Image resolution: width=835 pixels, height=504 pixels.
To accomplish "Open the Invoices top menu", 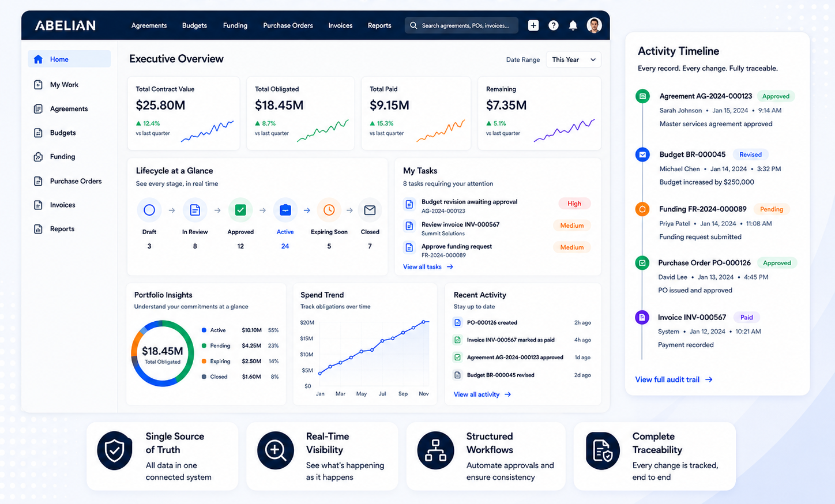I will pyautogui.click(x=340, y=25).
